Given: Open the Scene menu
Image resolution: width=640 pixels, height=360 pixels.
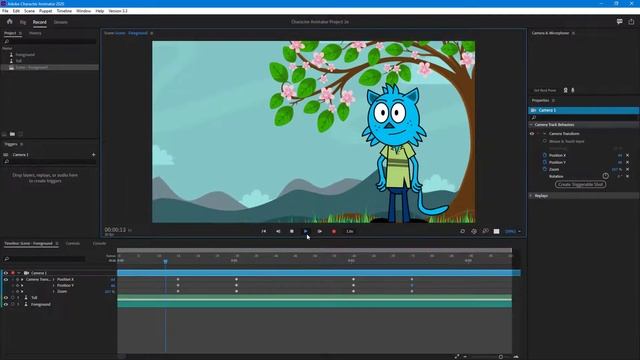Looking at the screenshot, I should pos(29,11).
